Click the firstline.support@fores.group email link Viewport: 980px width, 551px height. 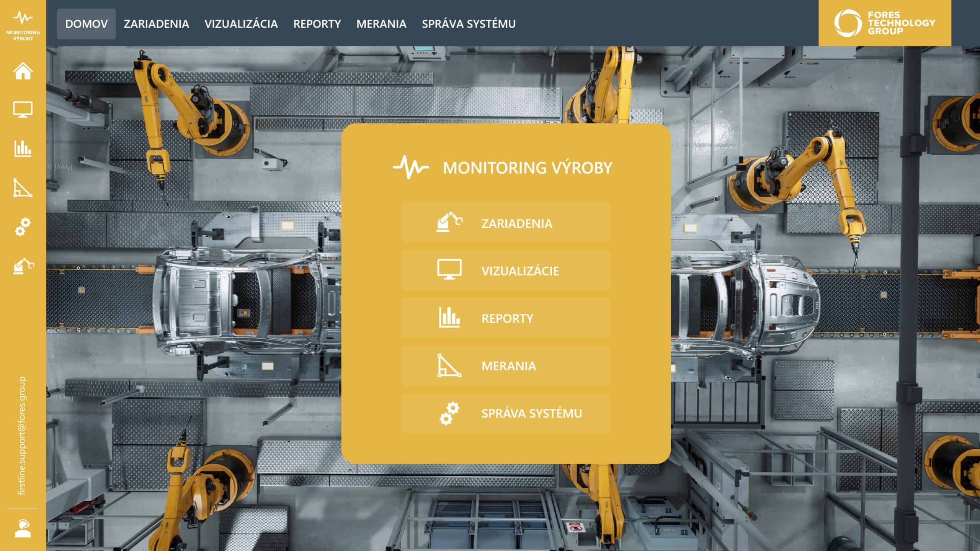tap(22, 436)
